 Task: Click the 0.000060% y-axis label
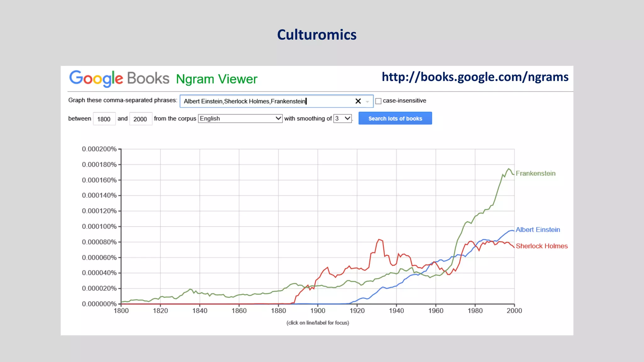(x=99, y=258)
